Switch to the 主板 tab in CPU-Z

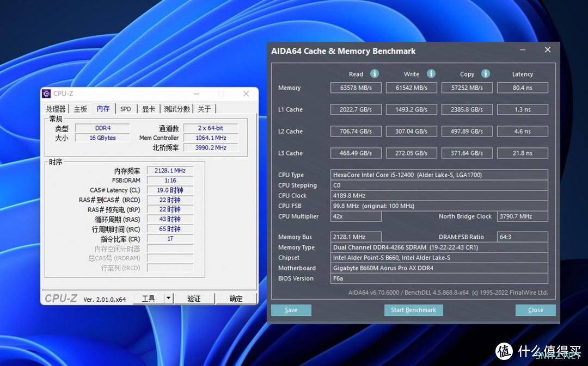click(x=80, y=109)
